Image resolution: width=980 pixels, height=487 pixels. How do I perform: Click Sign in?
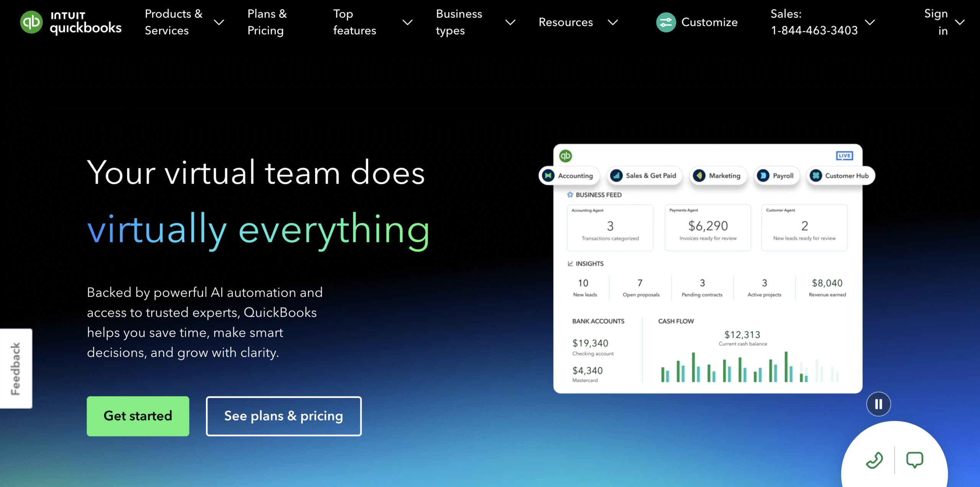(936, 22)
